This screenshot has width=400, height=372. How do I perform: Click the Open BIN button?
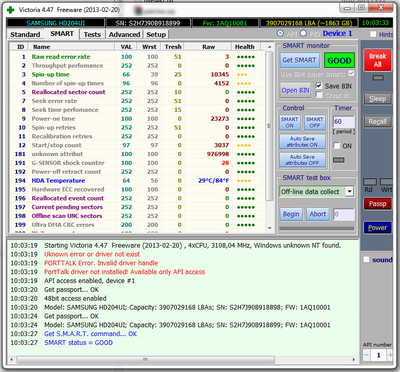(x=295, y=90)
